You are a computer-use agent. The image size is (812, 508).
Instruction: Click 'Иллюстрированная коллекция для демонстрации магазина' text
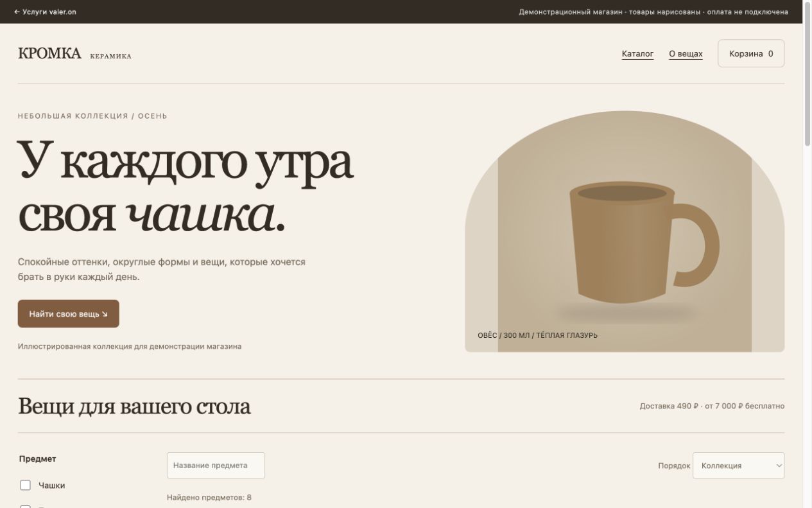[x=130, y=346]
